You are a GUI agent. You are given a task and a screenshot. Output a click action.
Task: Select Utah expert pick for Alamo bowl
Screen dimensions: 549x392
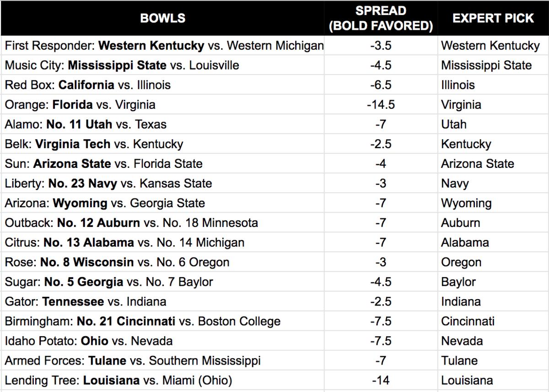pos(454,124)
